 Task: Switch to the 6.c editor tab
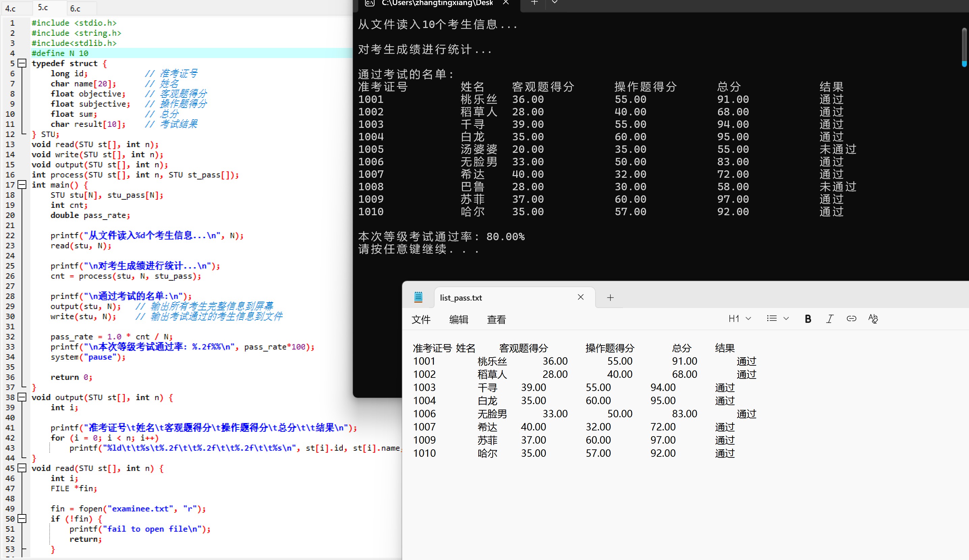click(75, 8)
